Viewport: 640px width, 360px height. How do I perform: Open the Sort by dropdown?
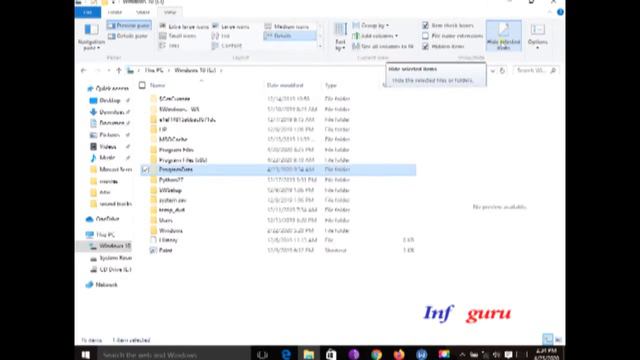tap(340, 37)
